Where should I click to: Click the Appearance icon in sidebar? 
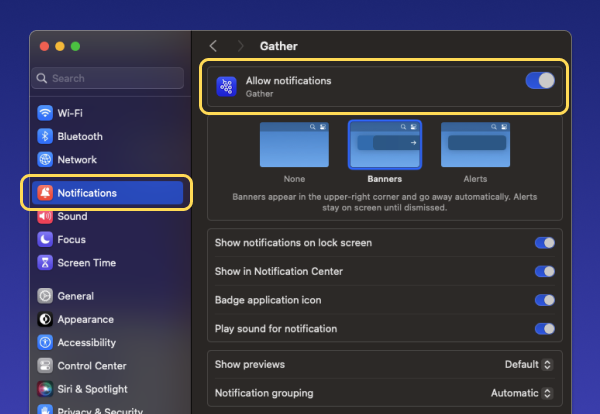pyautogui.click(x=45, y=319)
